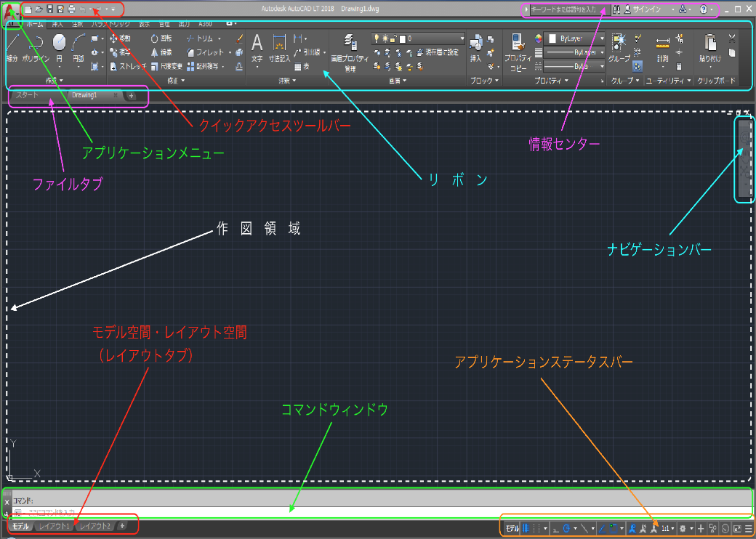756x539 pixels.
Task: Toggle polar tracking in status bar
Action: coord(566,528)
